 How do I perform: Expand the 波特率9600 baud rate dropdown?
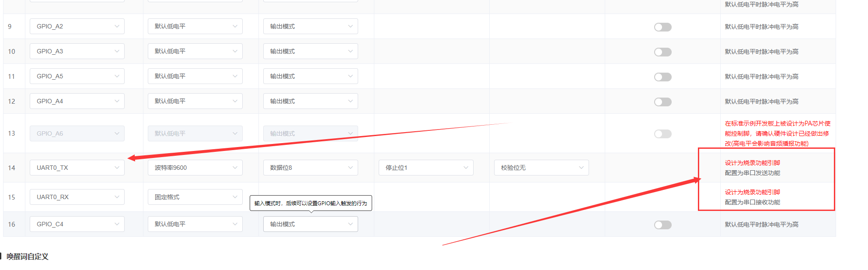195,168
